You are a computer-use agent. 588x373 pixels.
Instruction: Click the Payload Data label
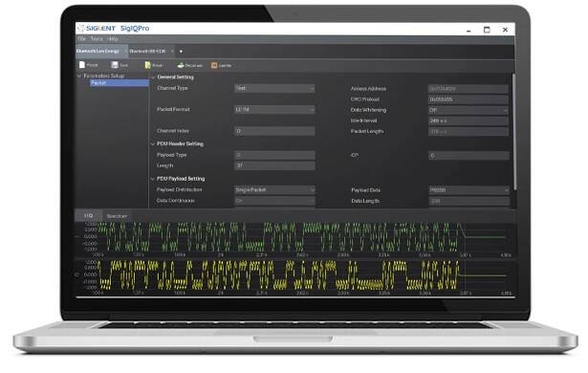click(x=365, y=190)
